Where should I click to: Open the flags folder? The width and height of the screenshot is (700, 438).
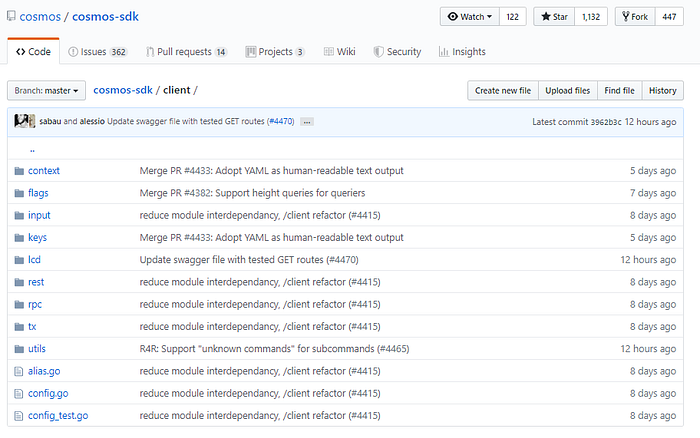click(38, 193)
